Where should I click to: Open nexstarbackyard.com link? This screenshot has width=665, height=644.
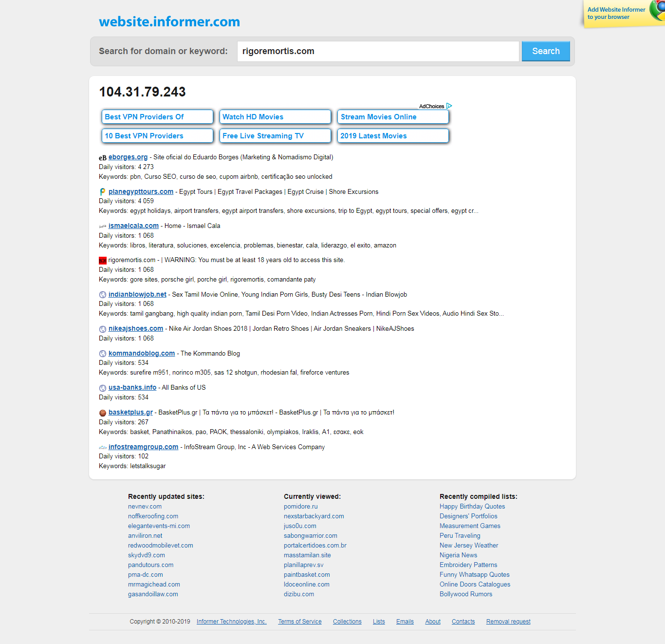click(x=314, y=516)
